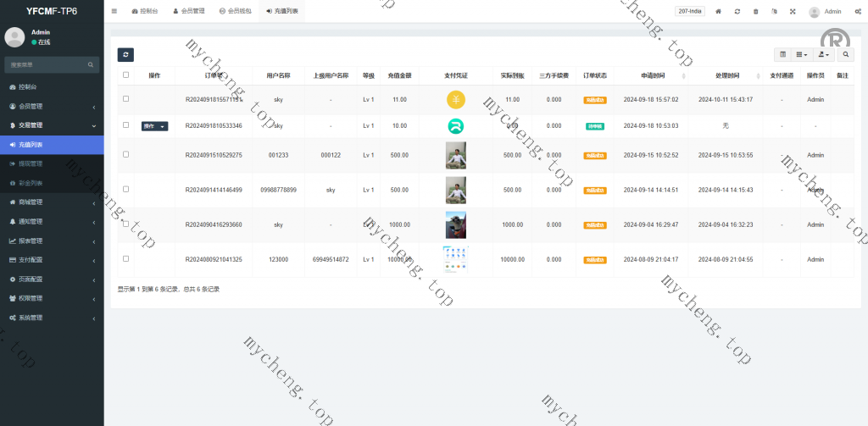The height and width of the screenshot is (426, 868).
Task: Tick the checkbox for order R2024080921041325
Action: click(126, 259)
